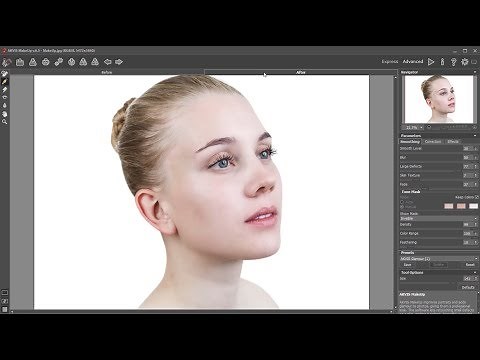This screenshot has width=480, height=360.
Task: Collapse the Navigator panel
Action: point(475,72)
